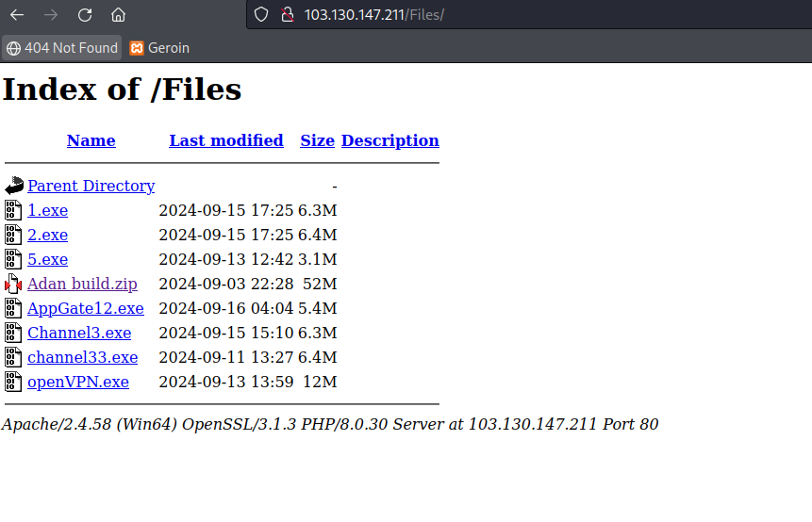Click the binary file icon beside 5.exe
The image size is (812, 522).
[x=13, y=259]
